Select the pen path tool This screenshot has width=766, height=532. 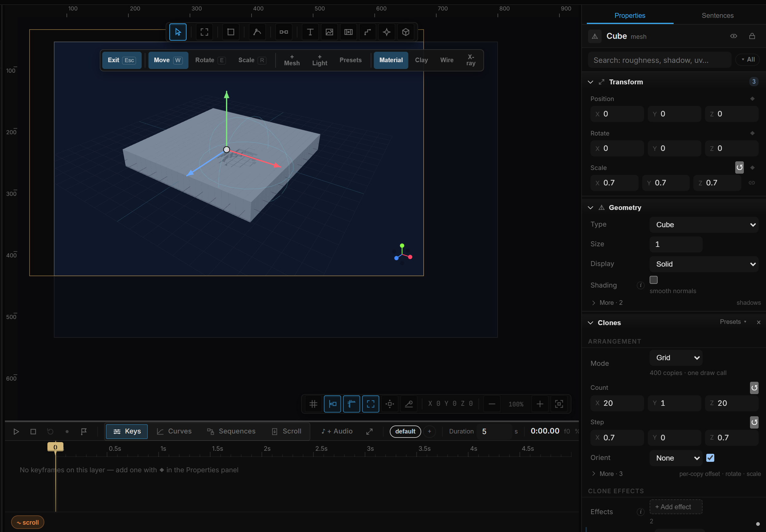pos(257,32)
